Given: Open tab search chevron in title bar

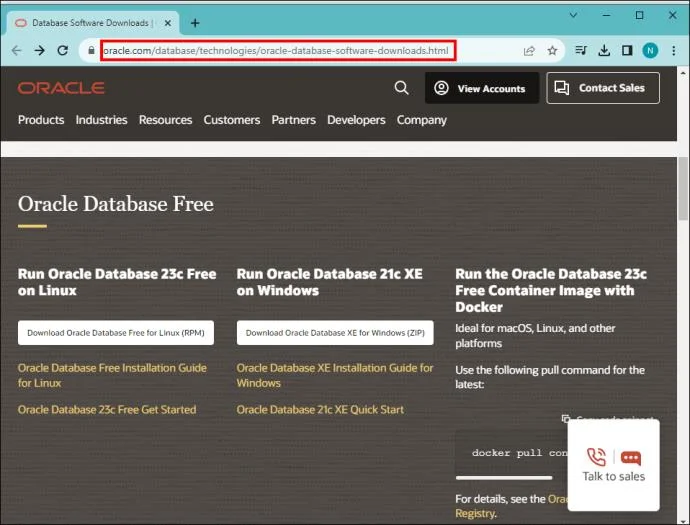Looking at the screenshot, I should coord(573,15).
